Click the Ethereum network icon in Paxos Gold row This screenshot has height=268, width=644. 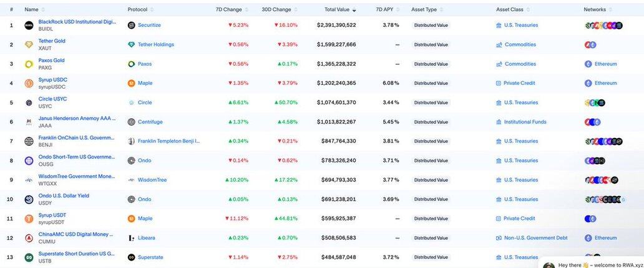click(588, 64)
